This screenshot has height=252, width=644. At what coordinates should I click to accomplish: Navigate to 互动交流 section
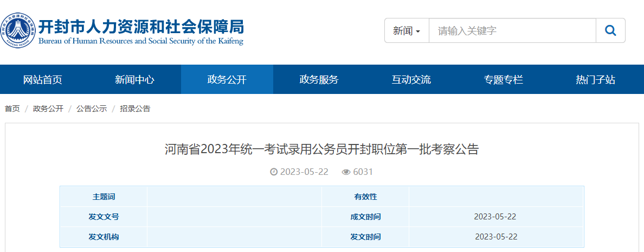411,80
